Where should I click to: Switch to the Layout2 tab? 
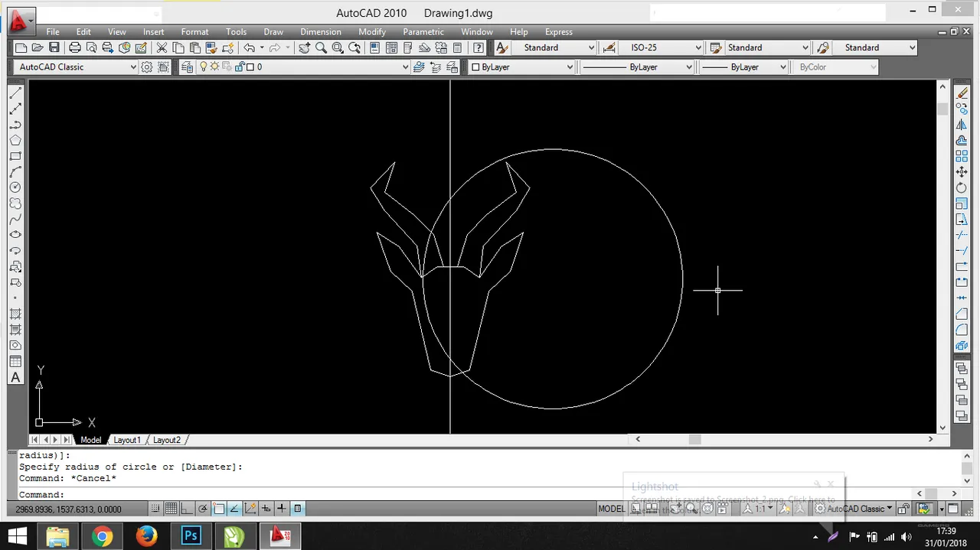click(x=167, y=440)
